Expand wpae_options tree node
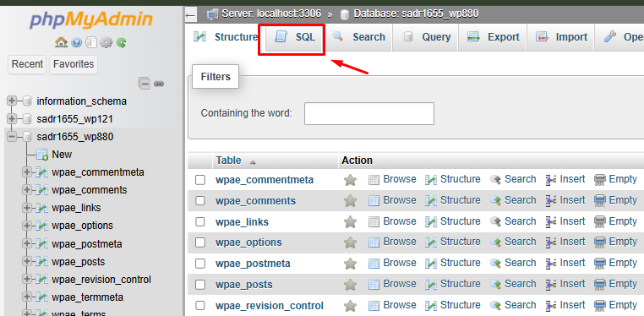The width and height of the screenshot is (644, 316). [27, 226]
